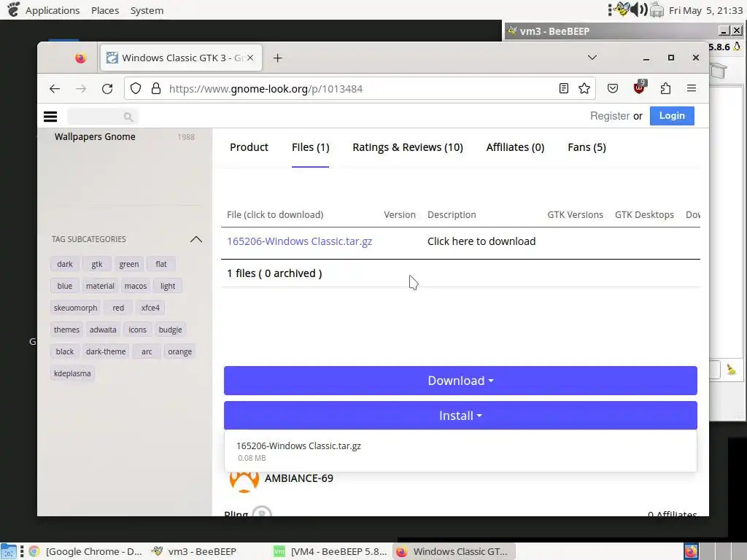Select the gtk tag
The width and height of the screenshot is (747, 560).
point(97,264)
